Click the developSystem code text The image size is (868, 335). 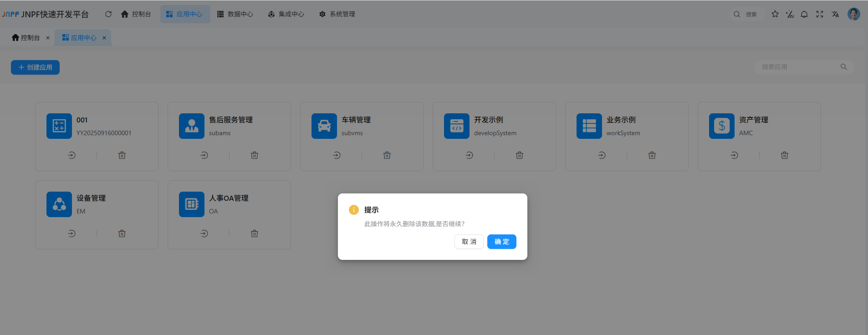495,133
